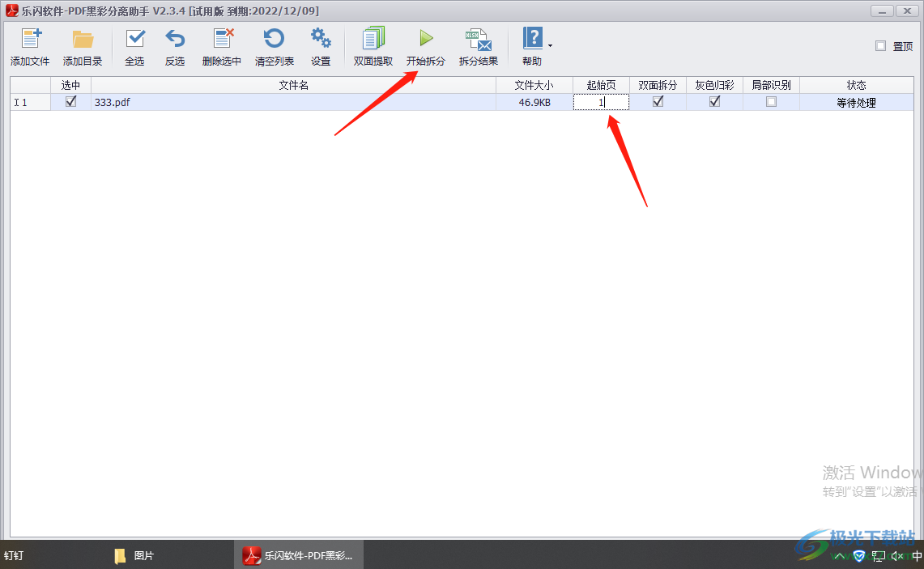The height and width of the screenshot is (569, 924).
Task: Toggle 灰色归彩 checkbox for 333.pdf
Action: point(714,101)
